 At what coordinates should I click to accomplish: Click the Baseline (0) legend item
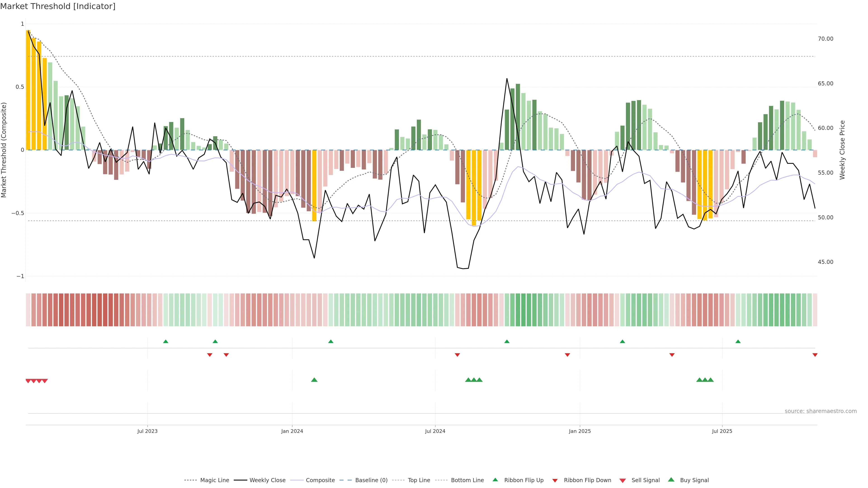[371, 480]
